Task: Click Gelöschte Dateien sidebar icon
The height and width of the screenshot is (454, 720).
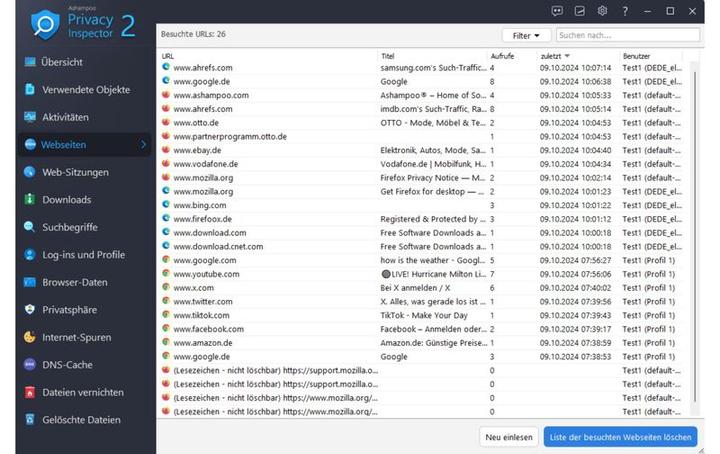Action: (30, 420)
